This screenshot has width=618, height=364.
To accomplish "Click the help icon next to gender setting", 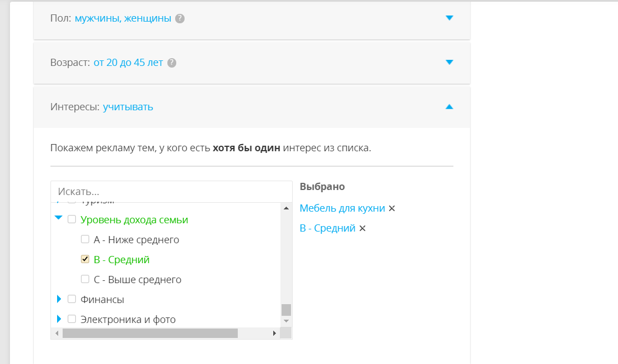I will pyautogui.click(x=180, y=18).
